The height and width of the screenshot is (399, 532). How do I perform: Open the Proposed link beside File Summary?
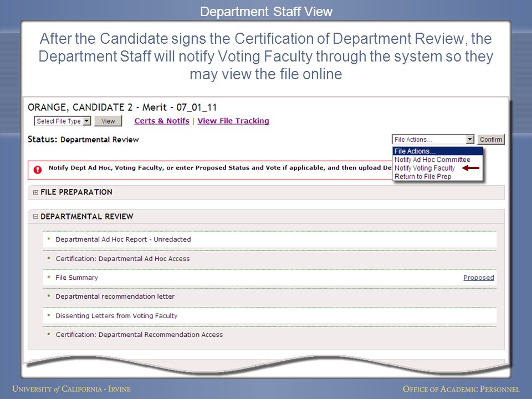478,278
